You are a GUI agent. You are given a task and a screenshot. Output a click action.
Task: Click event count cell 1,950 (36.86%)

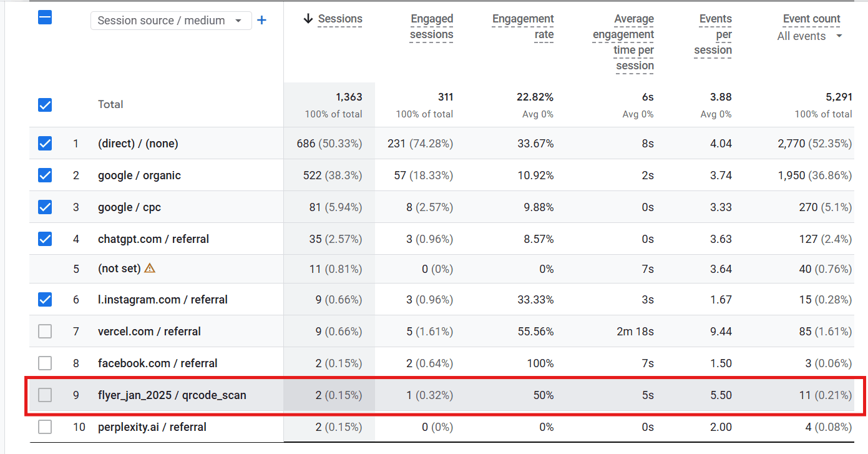(815, 175)
